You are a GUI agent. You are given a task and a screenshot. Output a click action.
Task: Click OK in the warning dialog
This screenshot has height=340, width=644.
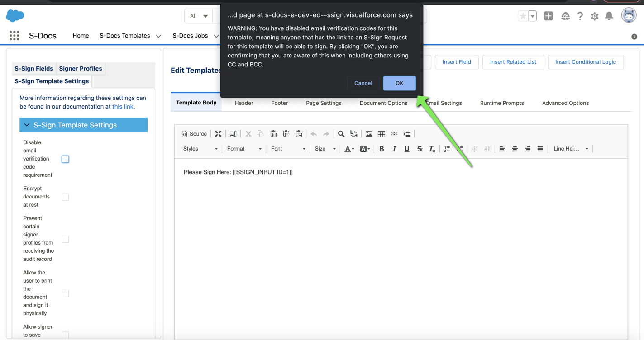(399, 83)
